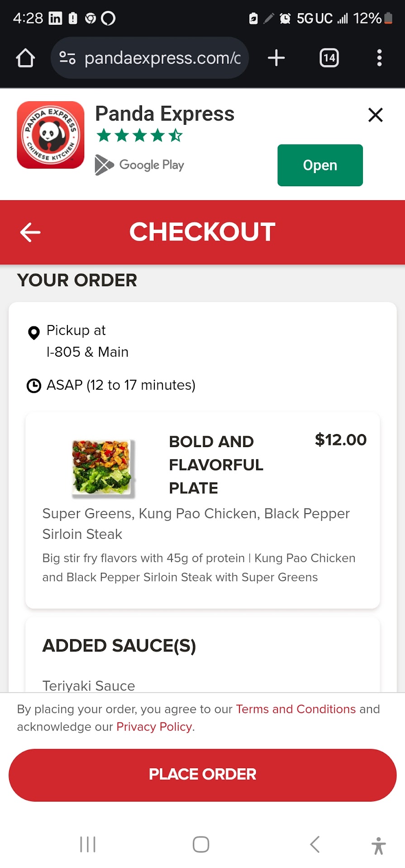The image size is (405, 868).
Task: Tap the Bold and Flavorful Plate photo
Action: [x=103, y=467]
